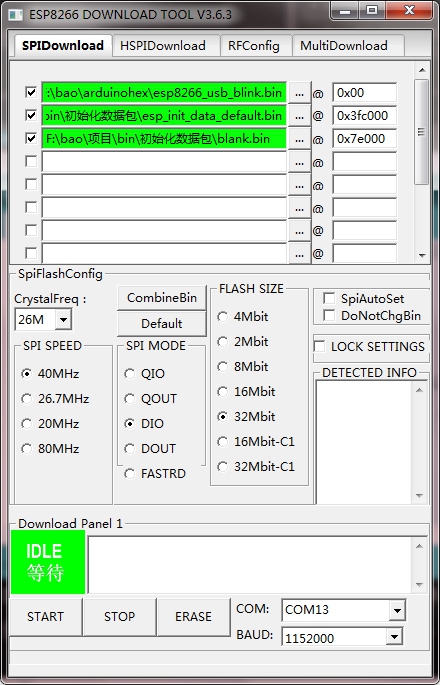This screenshot has width=440, height=685.
Task: Enable the DoNotChgBin checkbox
Action: tap(329, 315)
